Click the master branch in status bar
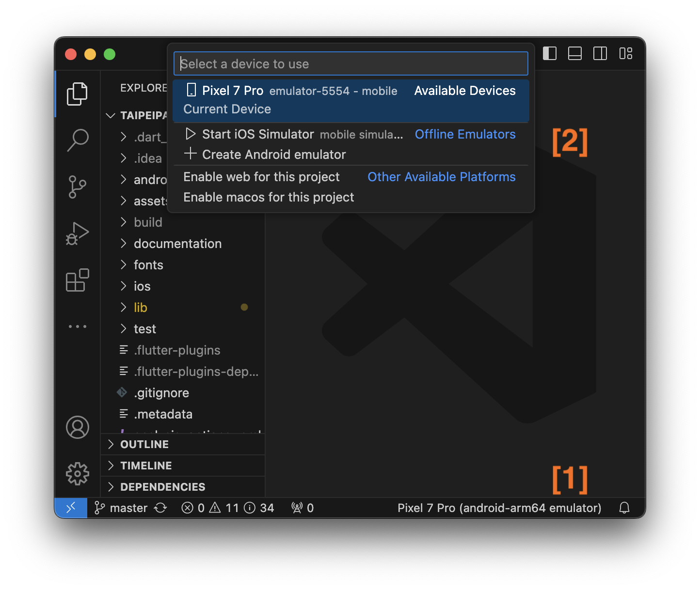This screenshot has height=590, width=700. pyautogui.click(x=121, y=508)
